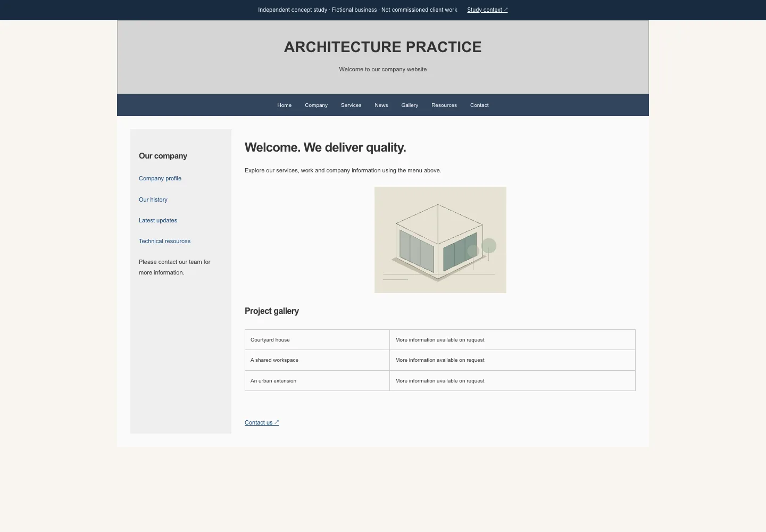Click the ARCHITECTURE PRACTICE site title
766x532 pixels.
point(383,47)
